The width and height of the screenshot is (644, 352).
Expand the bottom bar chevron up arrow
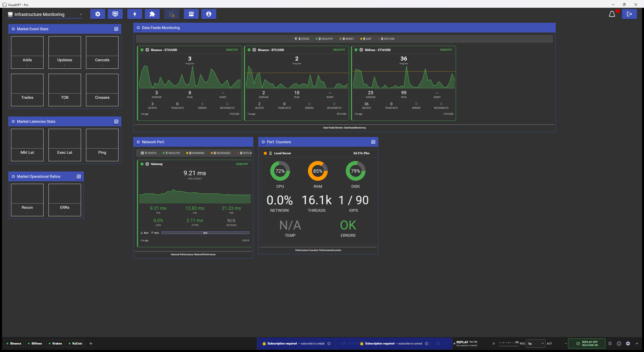pos(637,343)
